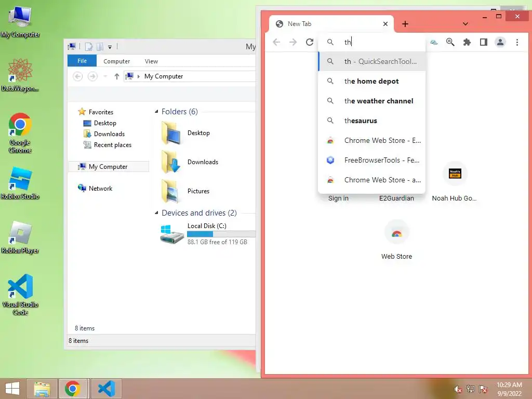The width and height of the screenshot is (532, 399).
Task: Open Roblox Studio desktop shortcut
Action: pyautogui.click(x=20, y=183)
